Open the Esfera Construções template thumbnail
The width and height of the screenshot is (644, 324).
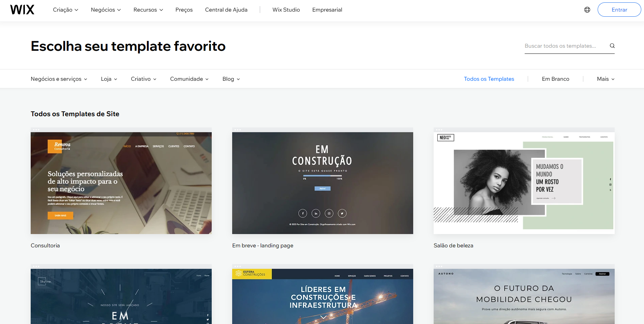click(323, 294)
